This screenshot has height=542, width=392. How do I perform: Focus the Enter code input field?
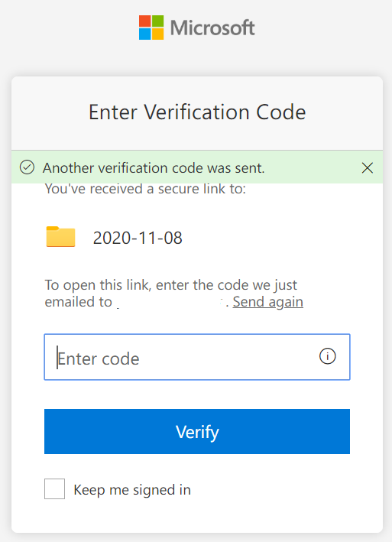pos(197,357)
